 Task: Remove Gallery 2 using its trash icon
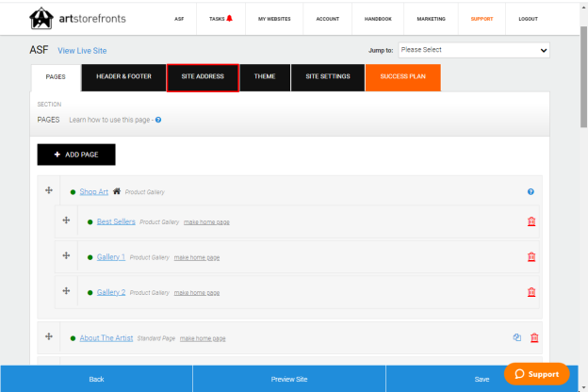(x=531, y=292)
